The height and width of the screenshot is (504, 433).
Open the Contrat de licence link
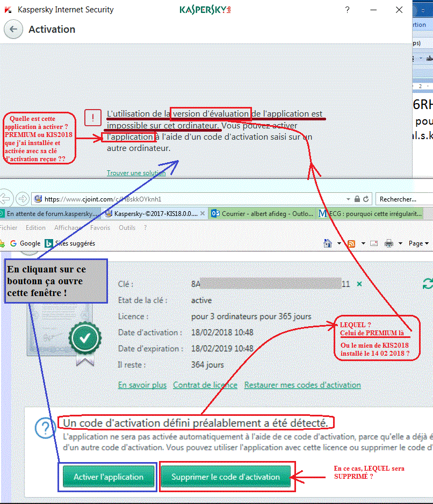pos(205,385)
